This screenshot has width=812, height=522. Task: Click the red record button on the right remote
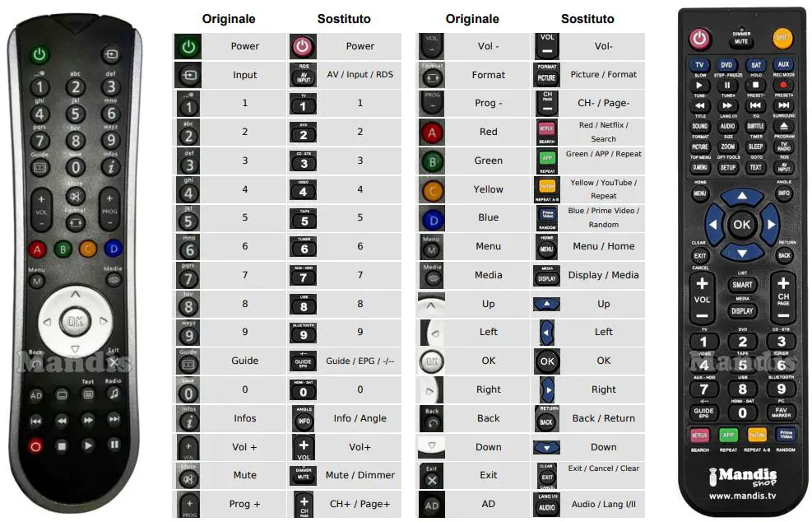784,85
